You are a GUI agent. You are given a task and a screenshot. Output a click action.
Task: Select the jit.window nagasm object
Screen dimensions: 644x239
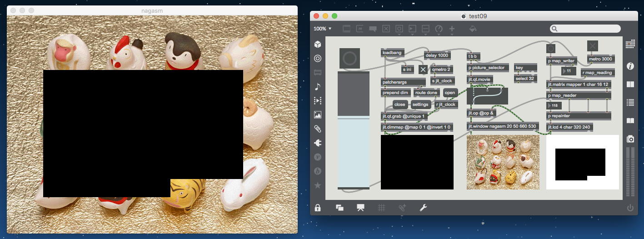pyautogui.click(x=503, y=126)
